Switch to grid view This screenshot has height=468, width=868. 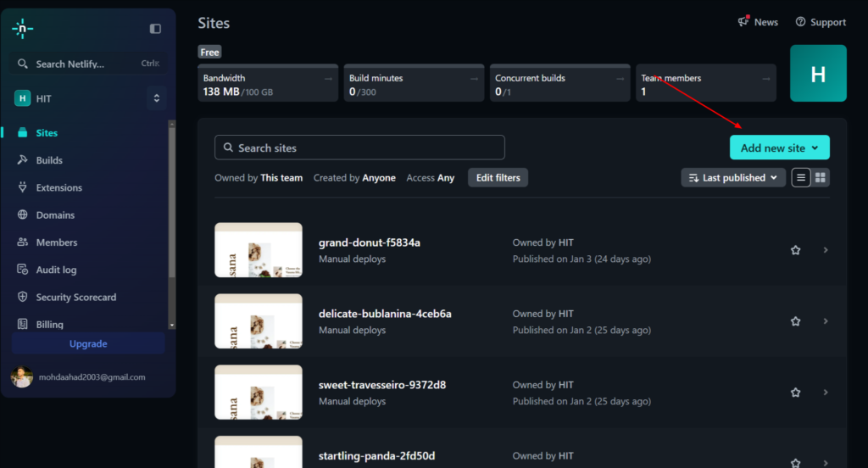point(821,178)
